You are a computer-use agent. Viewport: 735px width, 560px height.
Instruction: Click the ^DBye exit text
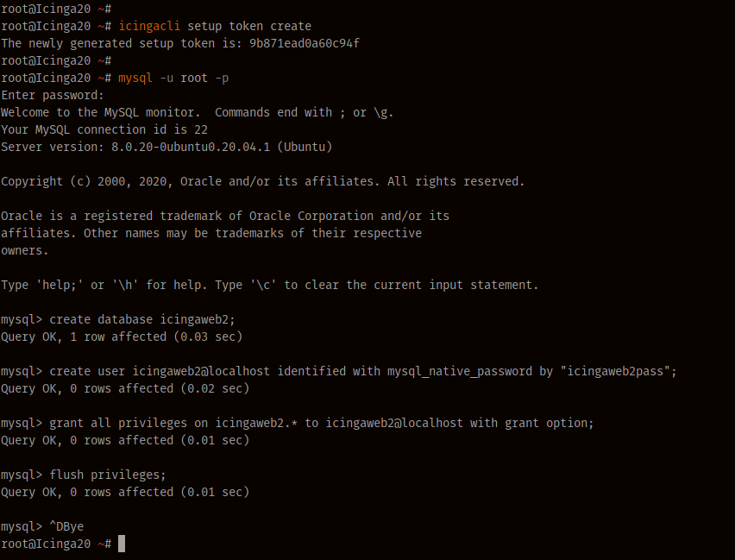point(66,526)
